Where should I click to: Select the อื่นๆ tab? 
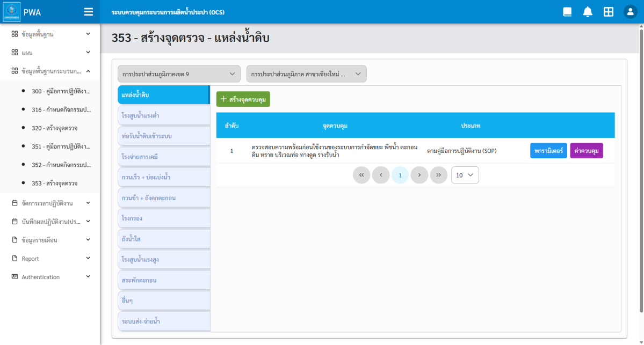pos(164,300)
